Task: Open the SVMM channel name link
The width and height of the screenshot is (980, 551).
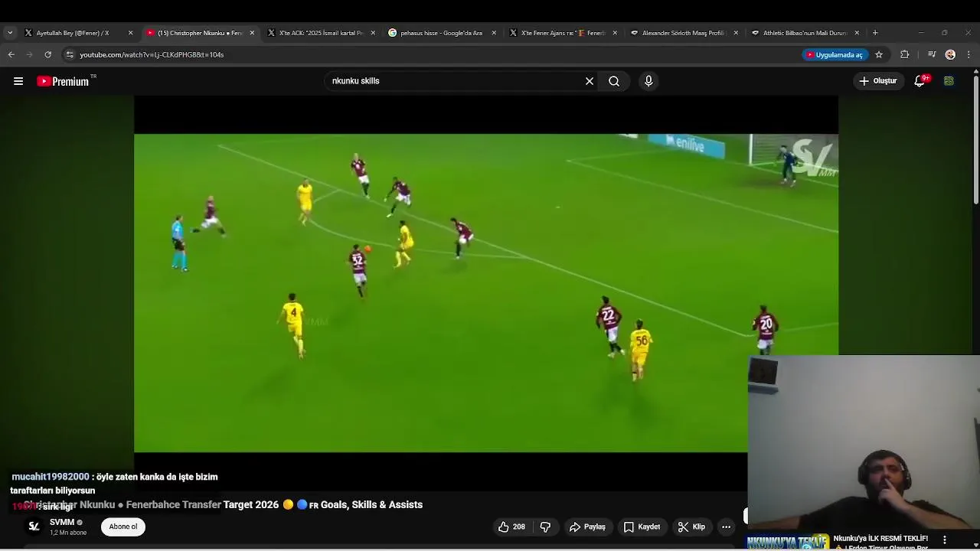Action: 62,523
